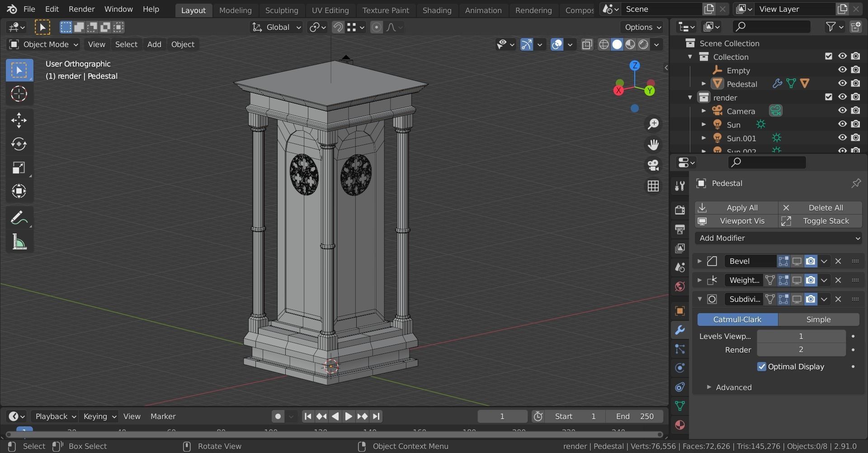868x453 pixels.
Task: Select the Annotate tool
Action: (x=19, y=218)
